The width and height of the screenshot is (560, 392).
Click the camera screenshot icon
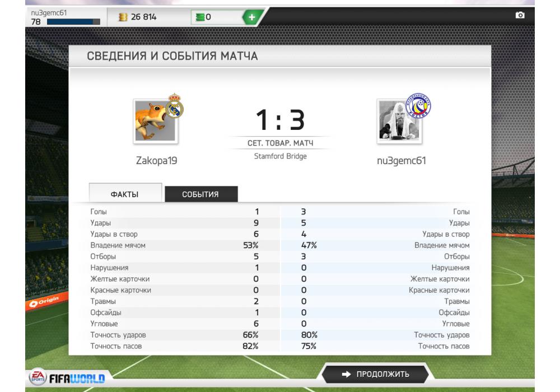520,15
